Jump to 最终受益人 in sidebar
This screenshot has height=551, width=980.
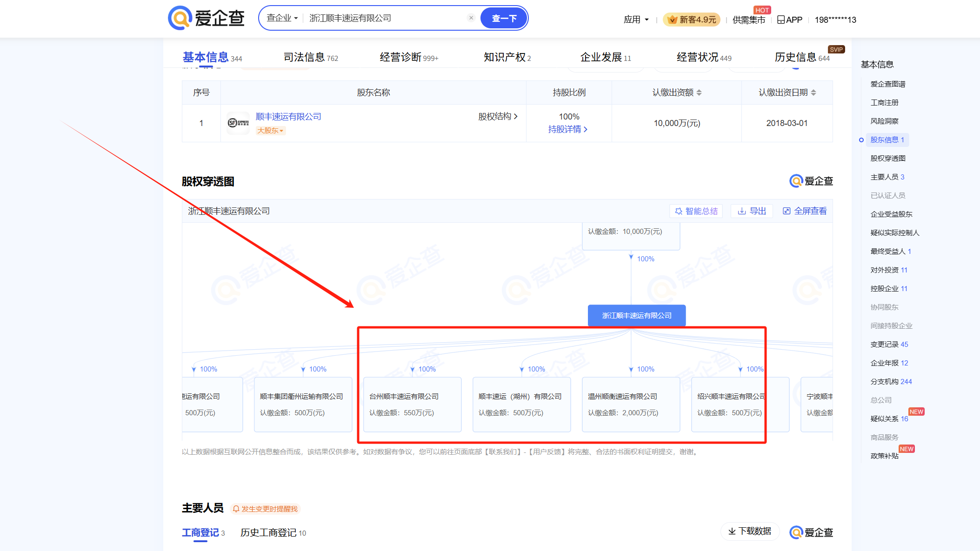pyautogui.click(x=891, y=252)
